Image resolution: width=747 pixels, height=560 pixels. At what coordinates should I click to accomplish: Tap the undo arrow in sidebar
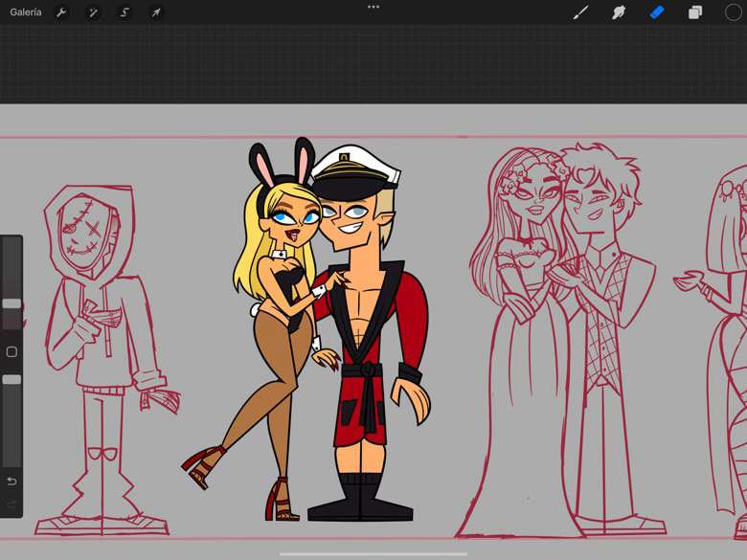[11, 482]
